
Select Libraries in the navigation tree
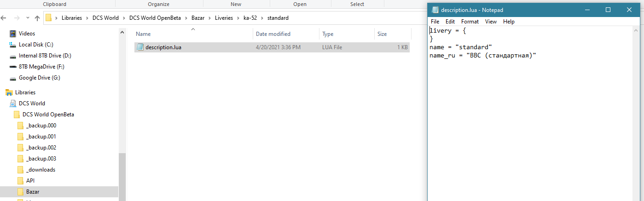click(25, 92)
